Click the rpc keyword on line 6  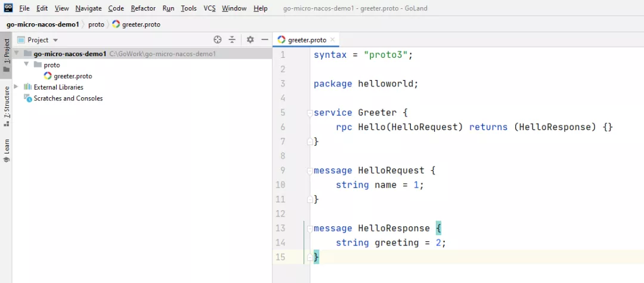click(344, 127)
